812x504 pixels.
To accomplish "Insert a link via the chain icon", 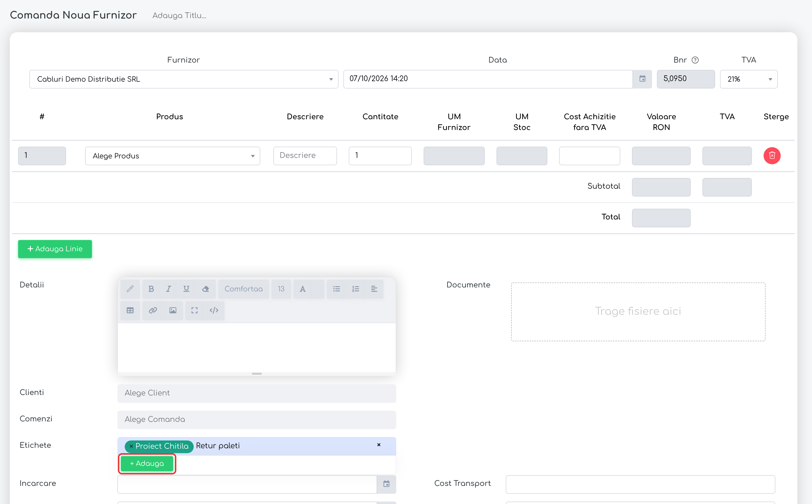I will point(153,310).
